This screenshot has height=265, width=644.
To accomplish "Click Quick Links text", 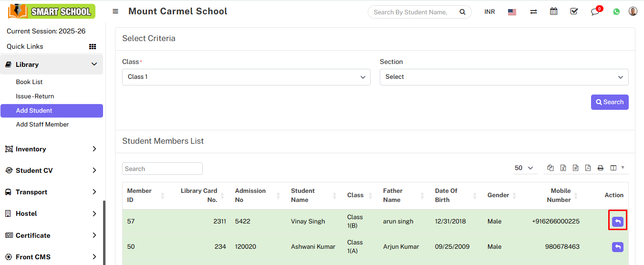I will click(x=25, y=46).
